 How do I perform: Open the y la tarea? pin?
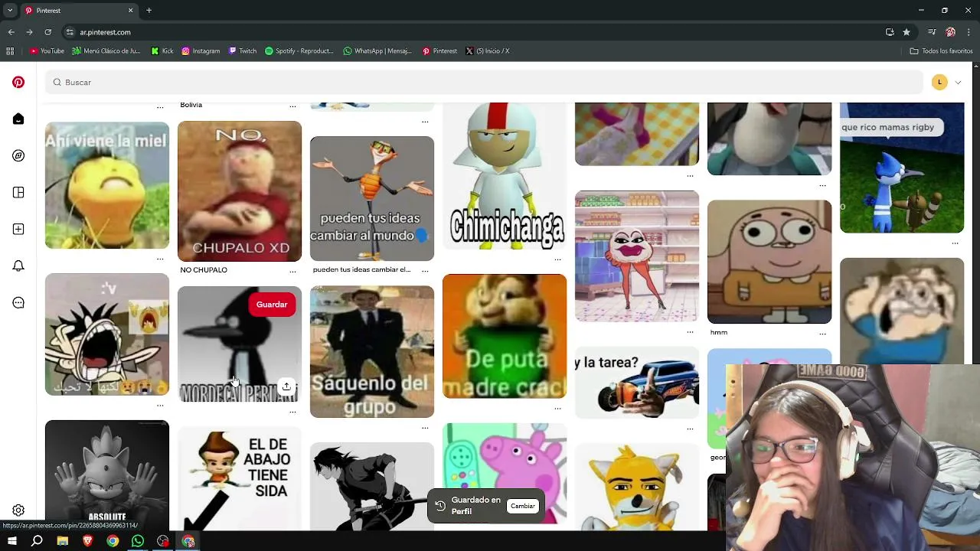(x=637, y=383)
